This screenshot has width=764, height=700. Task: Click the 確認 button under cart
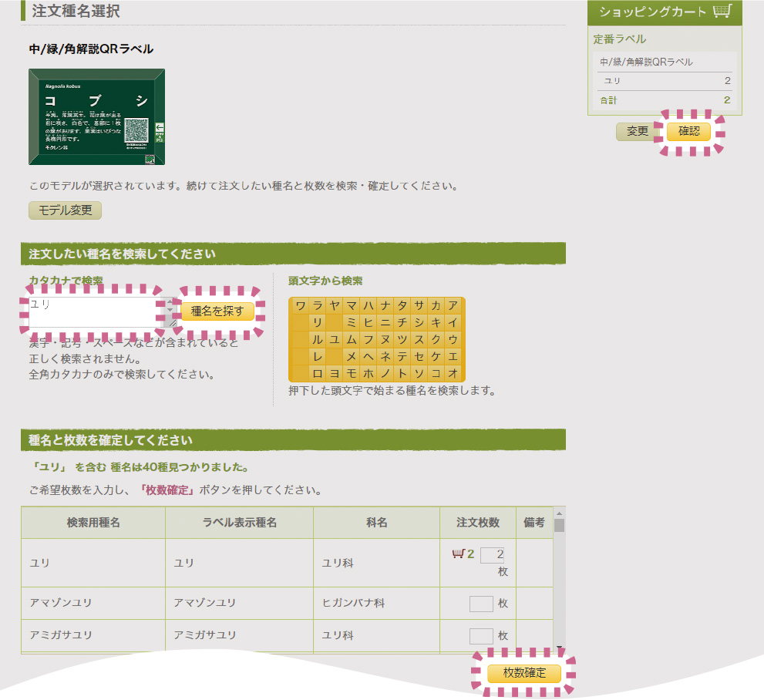pyautogui.click(x=688, y=132)
